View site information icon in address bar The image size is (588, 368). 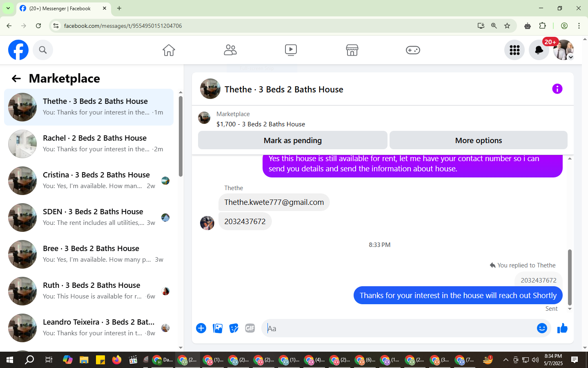point(56,26)
